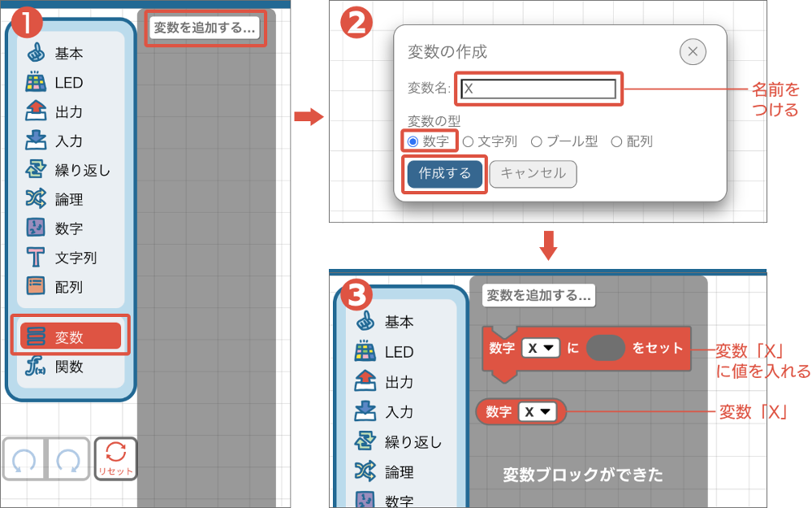The image size is (812, 508).
Task: Open the 入力 category label in panel 3
Action: tap(399, 412)
